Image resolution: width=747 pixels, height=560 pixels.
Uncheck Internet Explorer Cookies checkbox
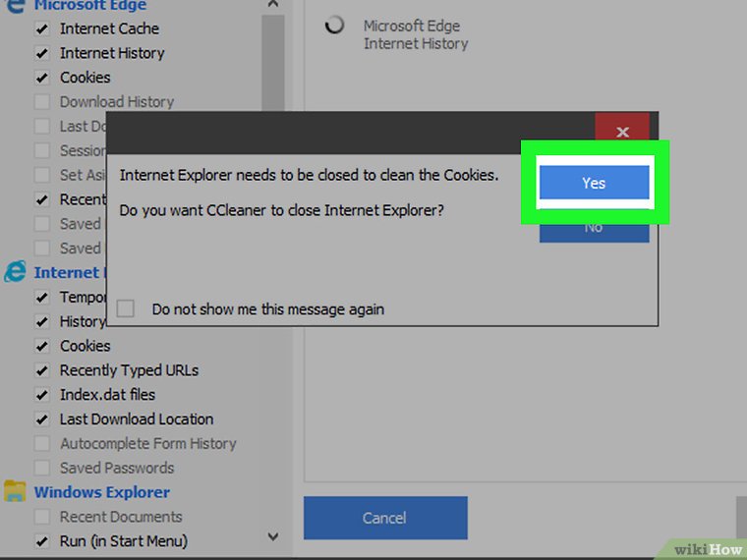42,346
